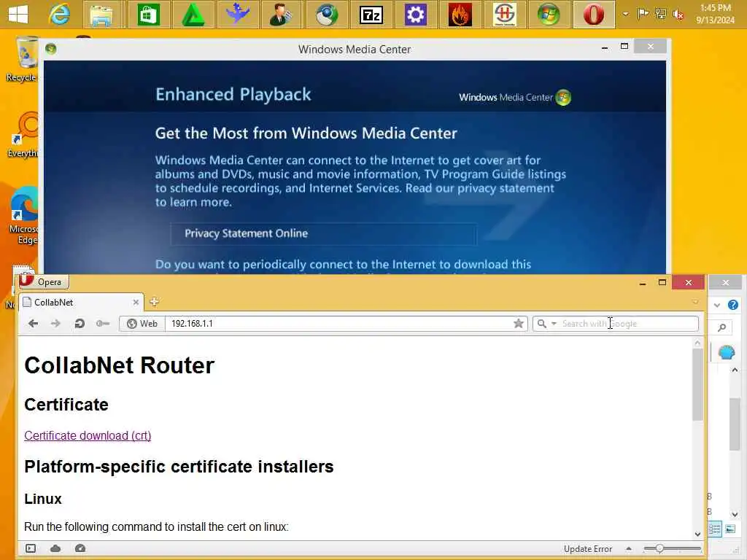Image resolution: width=747 pixels, height=560 pixels.
Task: Switch to Windows Media Center taskbar icon
Action: point(549,15)
